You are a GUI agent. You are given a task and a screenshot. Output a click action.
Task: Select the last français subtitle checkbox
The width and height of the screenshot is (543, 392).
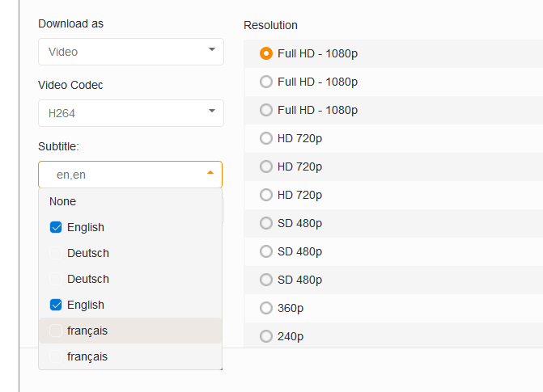[x=56, y=356]
